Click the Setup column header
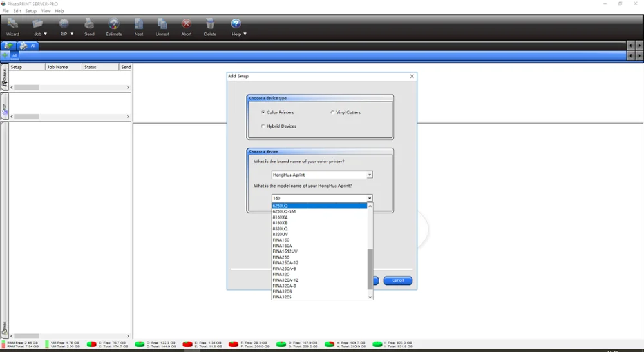The width and height of the screenshot is (644, 352). tap(26, 67)
